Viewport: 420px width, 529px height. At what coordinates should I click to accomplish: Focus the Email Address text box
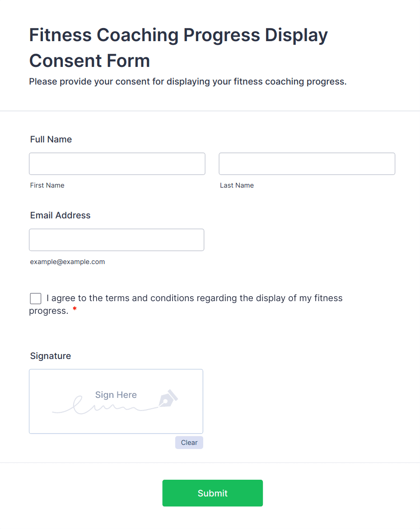[117, 240]
